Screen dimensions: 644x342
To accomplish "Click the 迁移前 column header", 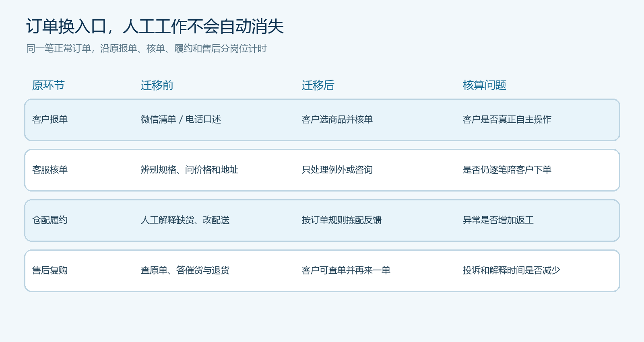I will 157,85.
